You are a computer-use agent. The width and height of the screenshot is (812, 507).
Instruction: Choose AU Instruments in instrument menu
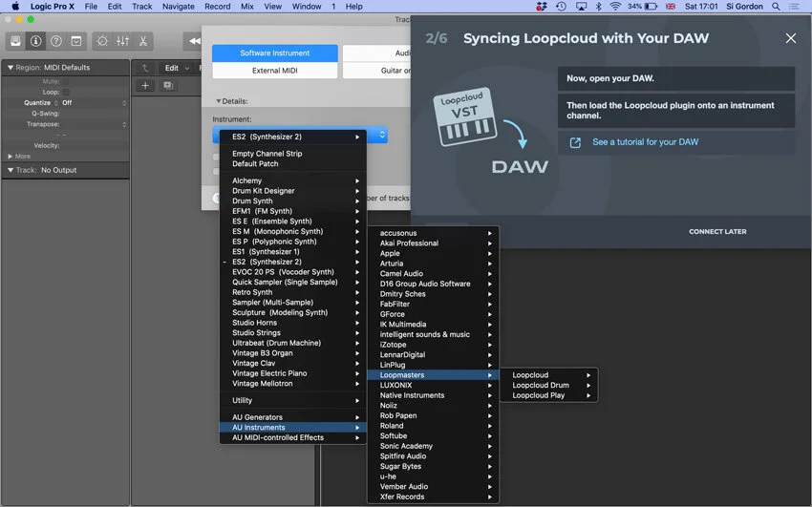(x=292, y=428)
